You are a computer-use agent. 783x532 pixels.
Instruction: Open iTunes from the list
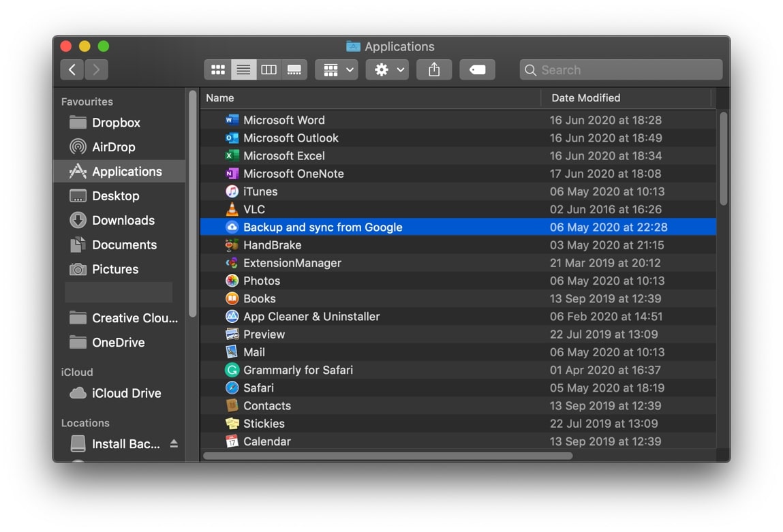tap(260, 191)
